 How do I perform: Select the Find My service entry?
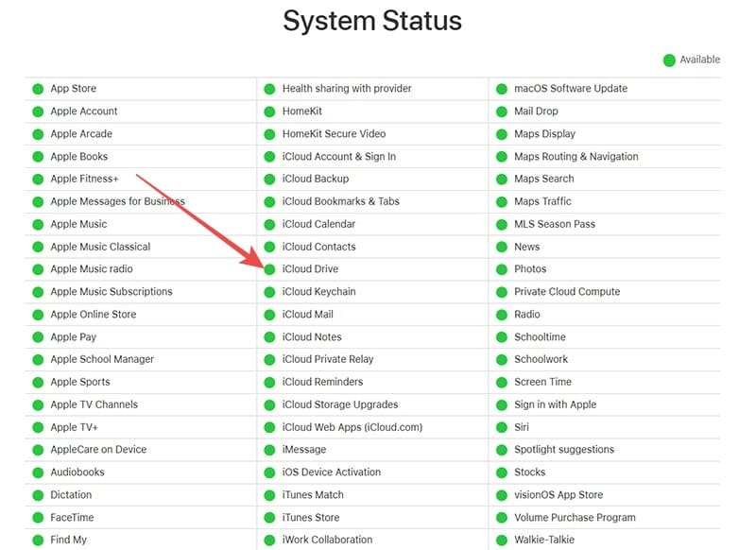tap(70, 539)
